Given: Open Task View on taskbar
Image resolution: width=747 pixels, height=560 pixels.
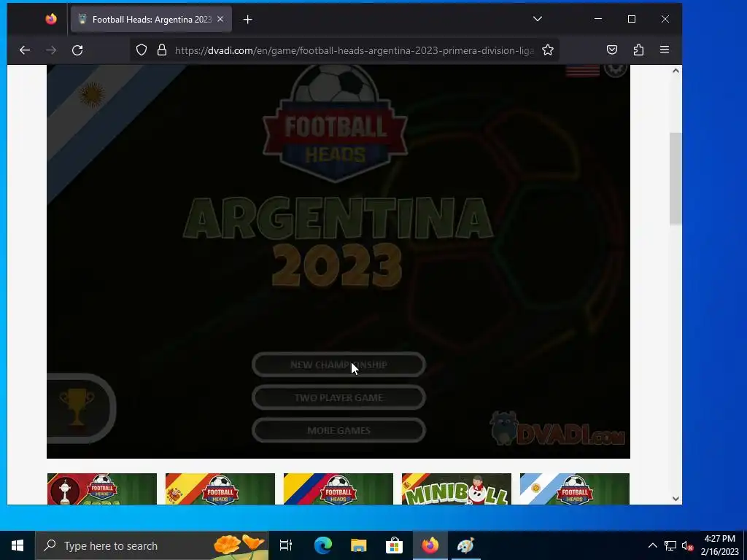Looking at the screenshot, I should (286, 545).
